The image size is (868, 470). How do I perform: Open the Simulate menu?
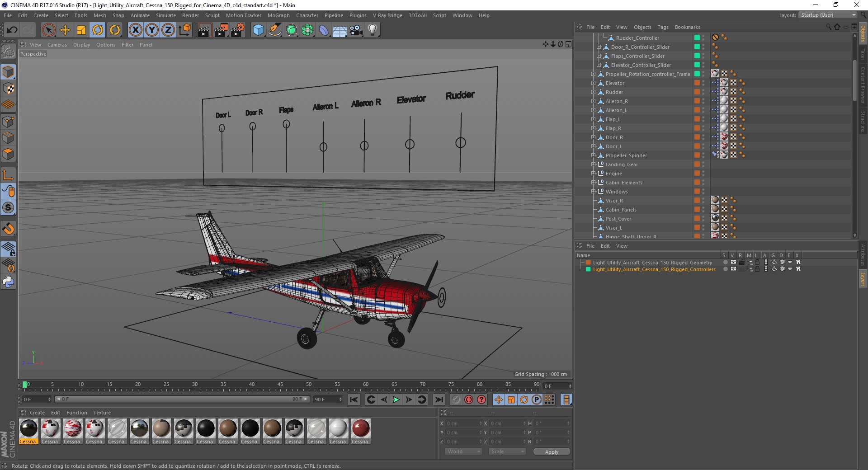click(166, 15)
